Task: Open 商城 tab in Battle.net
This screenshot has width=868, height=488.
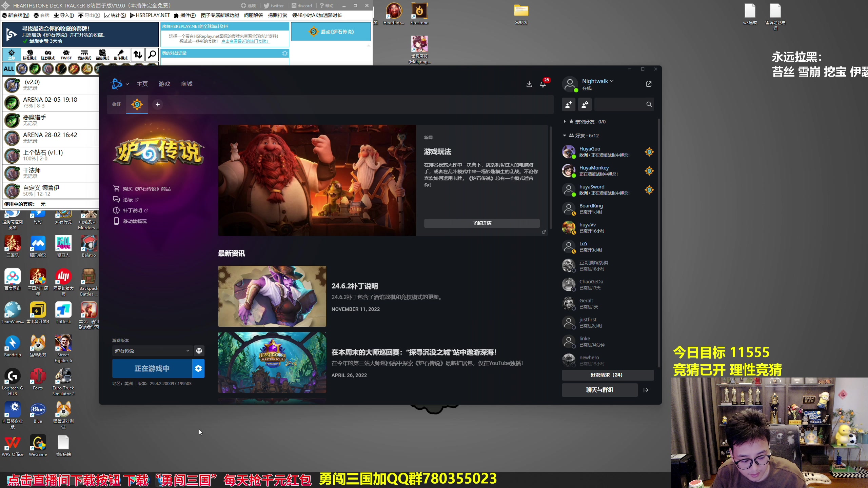Action: 186,84
